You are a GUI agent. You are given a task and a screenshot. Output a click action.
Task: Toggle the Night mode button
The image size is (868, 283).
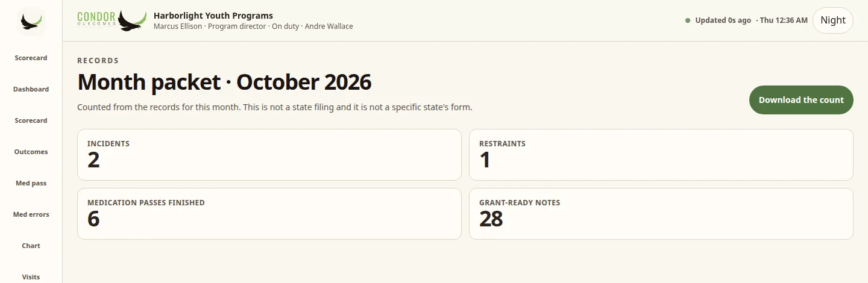click(833, 20)
